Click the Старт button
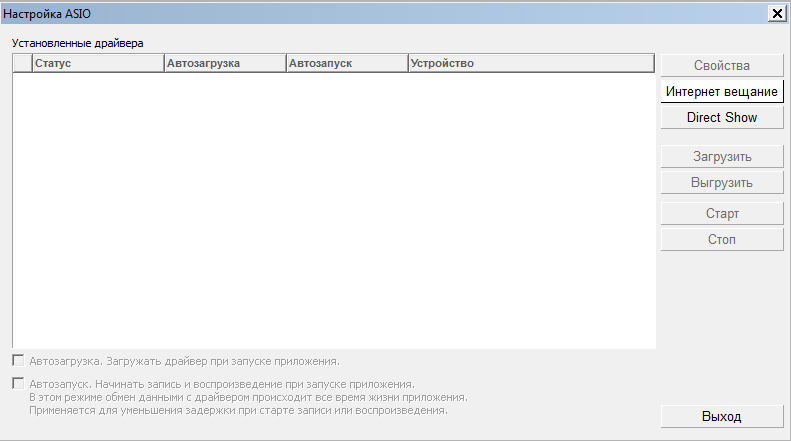The height and width of the screenshot is (441, 791). click(x=721, y=214)
